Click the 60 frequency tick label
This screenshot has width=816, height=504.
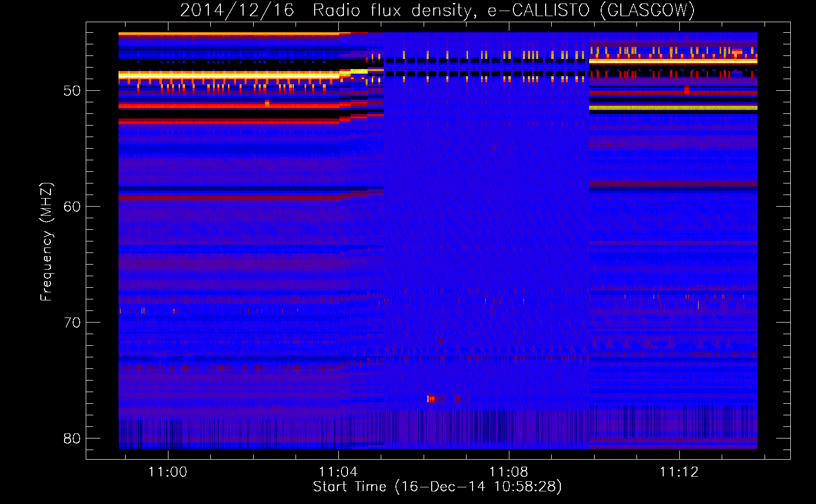coord(72,207)
